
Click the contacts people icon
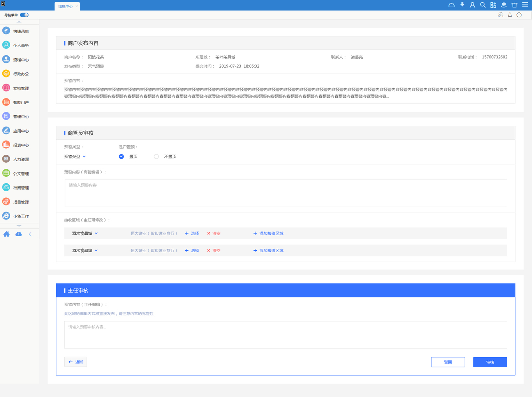pos(500,15)
